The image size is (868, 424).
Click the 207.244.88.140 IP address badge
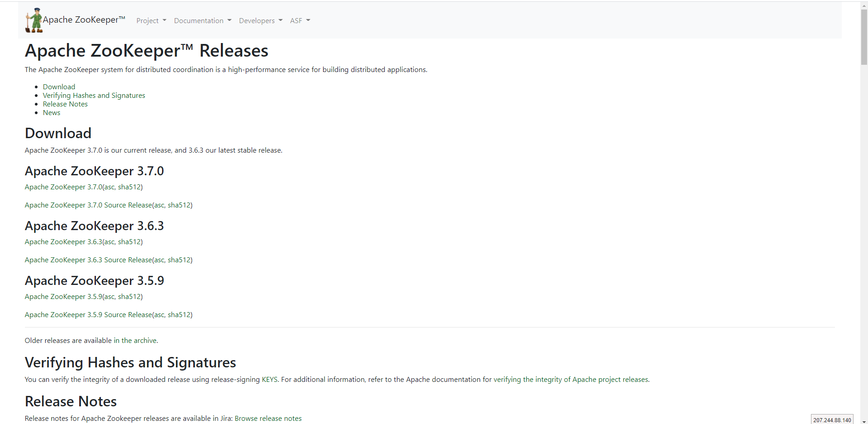click(832, 419)
